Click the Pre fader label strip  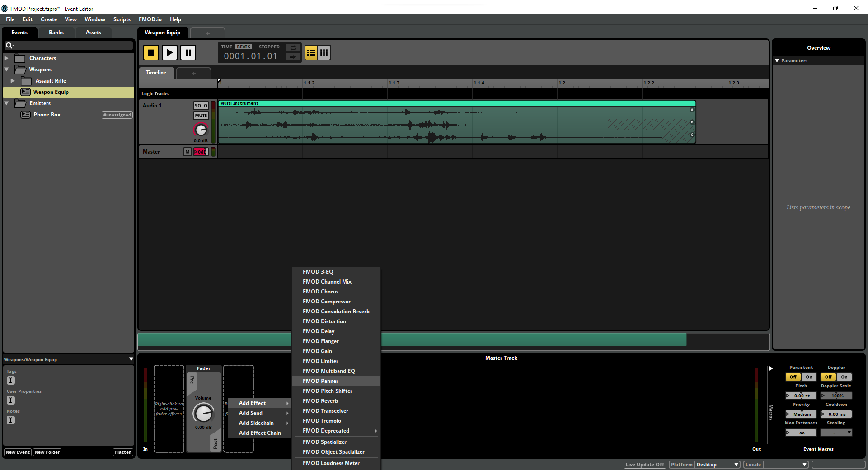192,380
